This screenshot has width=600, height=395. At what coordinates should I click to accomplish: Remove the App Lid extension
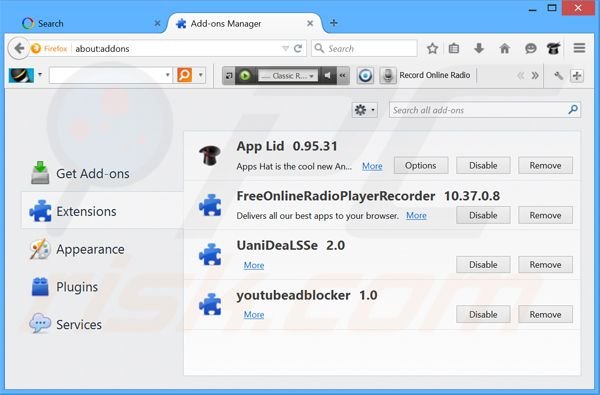tap(545, 165)
